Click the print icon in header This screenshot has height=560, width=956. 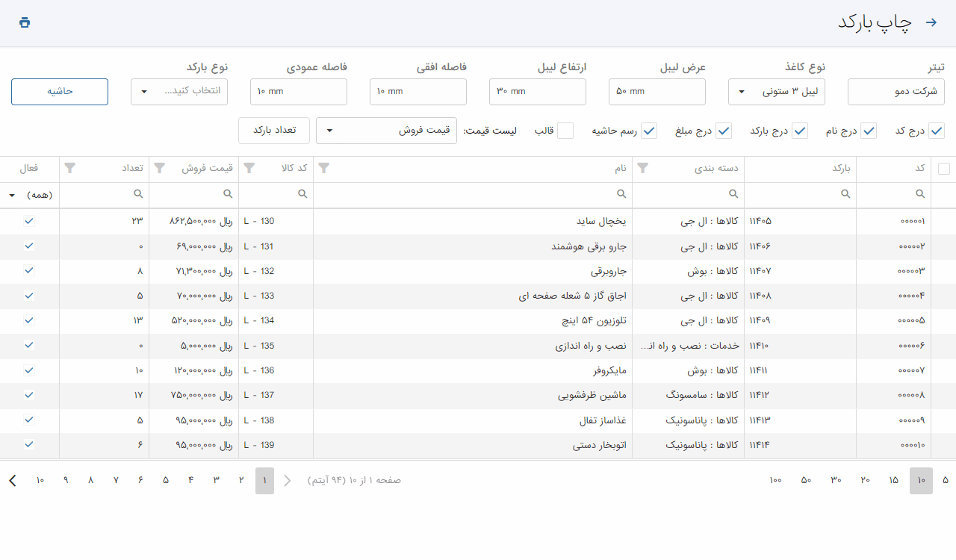point(25,22)
